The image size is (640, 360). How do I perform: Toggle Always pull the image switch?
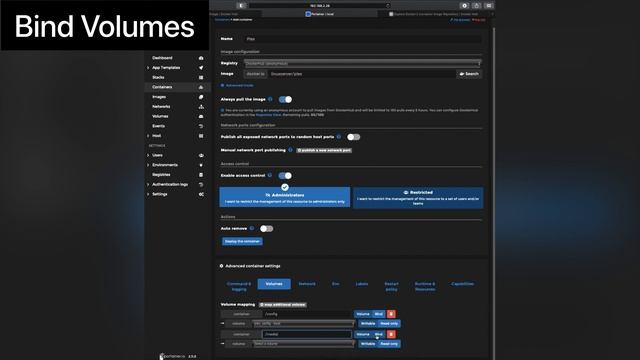[285, 100]
